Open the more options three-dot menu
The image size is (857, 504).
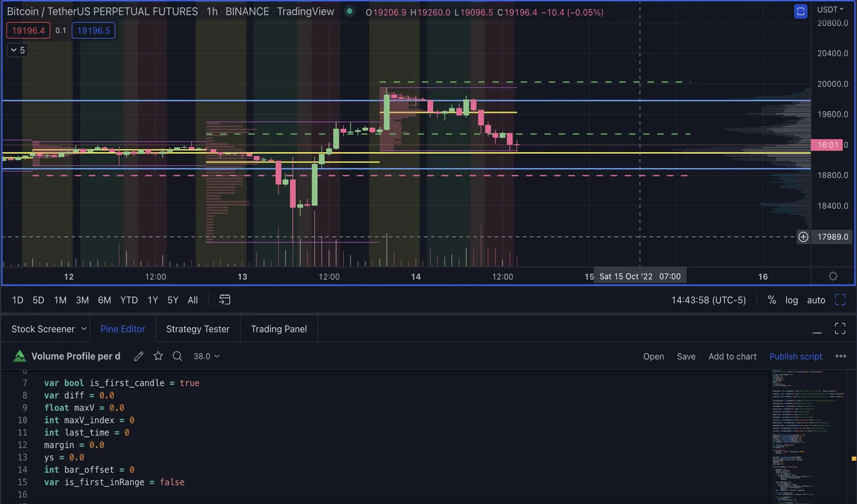click(841, 356)
